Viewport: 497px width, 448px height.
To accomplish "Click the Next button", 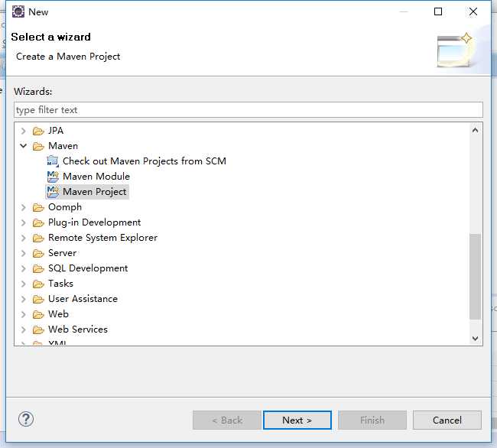I will pos(297,420).
